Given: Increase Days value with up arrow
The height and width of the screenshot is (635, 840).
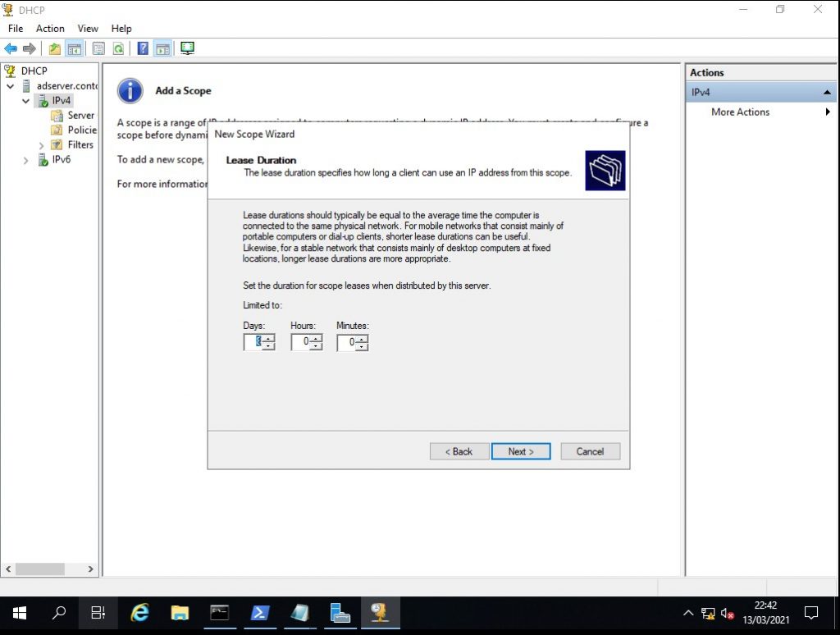Looking at the screenshot, I should click(x=268, y=338).
